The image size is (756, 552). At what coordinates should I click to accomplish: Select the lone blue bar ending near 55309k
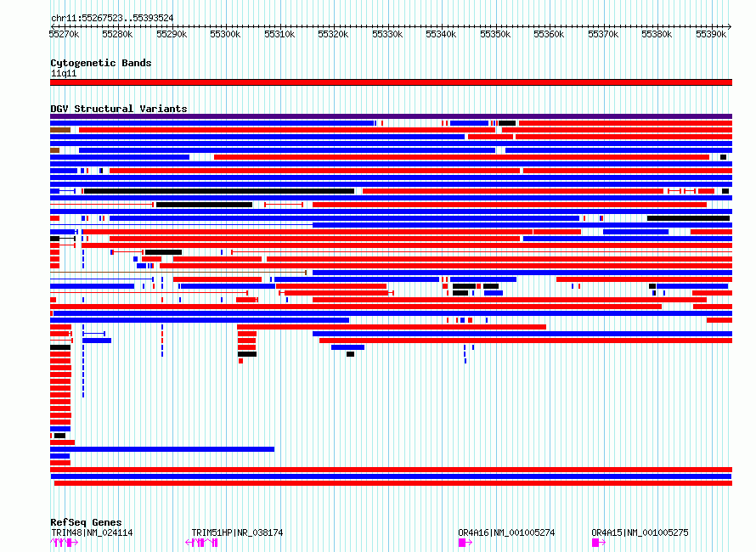162,449
